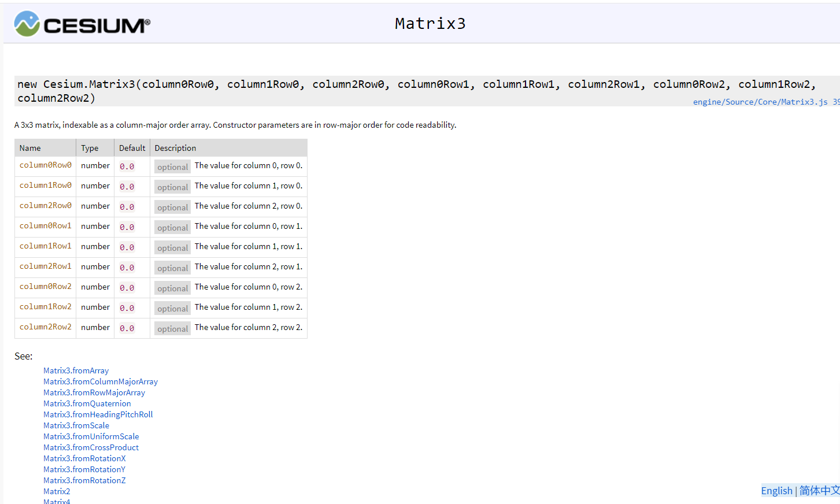Open Matrix3.fromRotationY link
This screenshot has width=840, height=504.
pyautogui.click(x=84, y=469)
